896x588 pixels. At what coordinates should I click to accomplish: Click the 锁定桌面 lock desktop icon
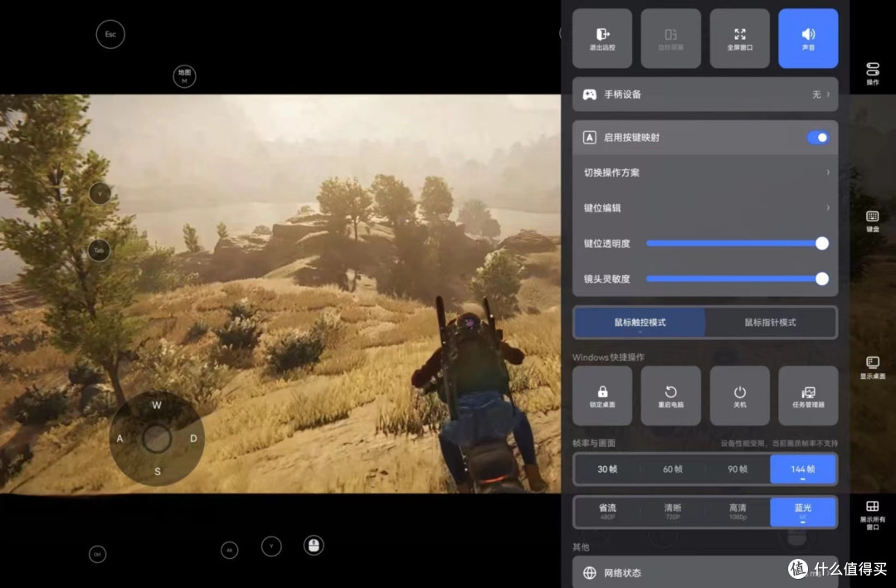(602, 395)
